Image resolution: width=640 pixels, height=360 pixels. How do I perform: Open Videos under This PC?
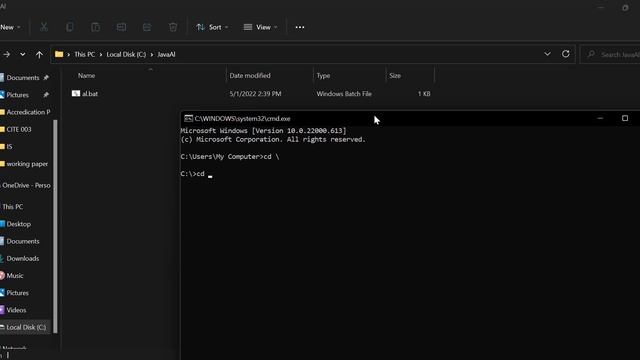click(16, 310)
